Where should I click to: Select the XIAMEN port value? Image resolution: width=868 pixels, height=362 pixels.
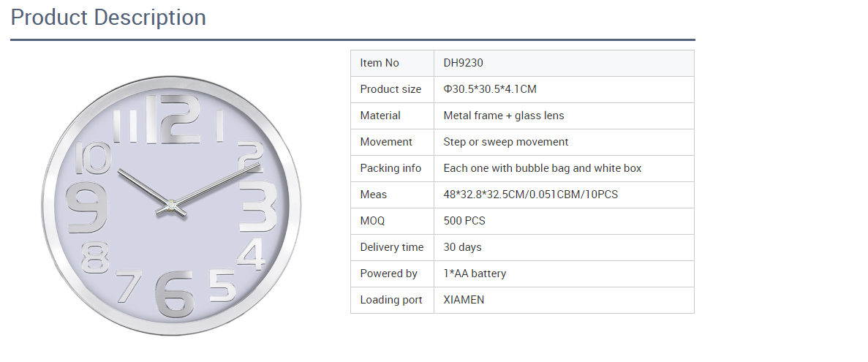pyautogui.click(x=464, y=300)
